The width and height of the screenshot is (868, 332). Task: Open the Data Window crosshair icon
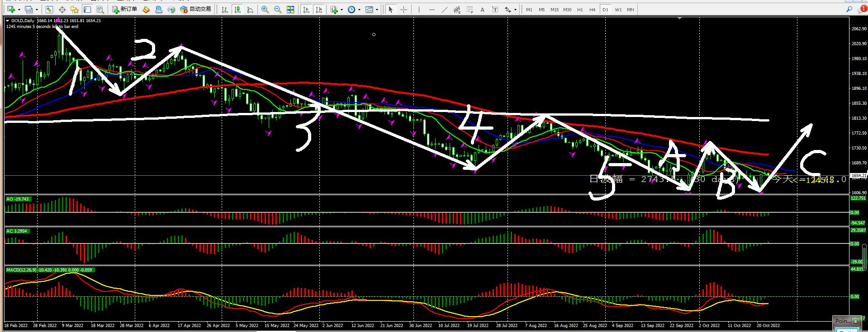point(62,9)
